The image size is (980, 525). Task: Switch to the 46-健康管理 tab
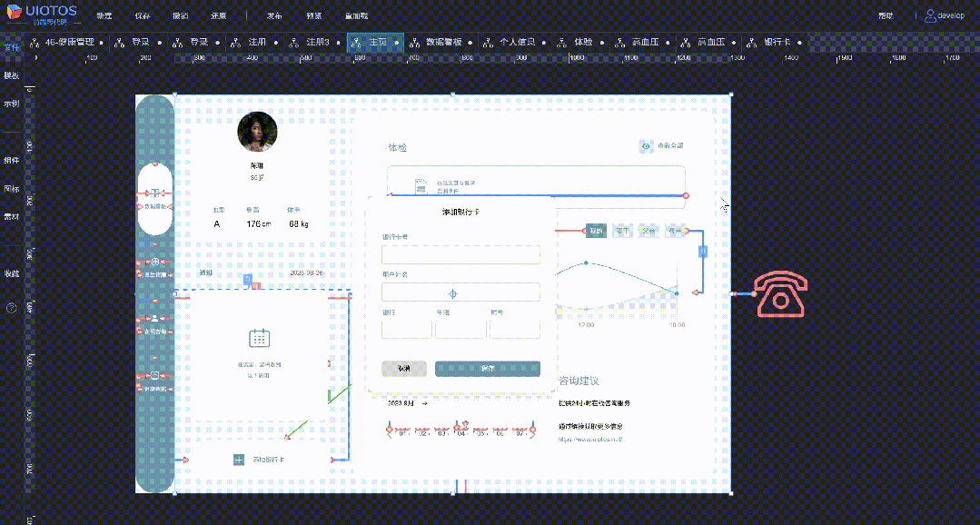pyautogui.click(x=65, y=43)
